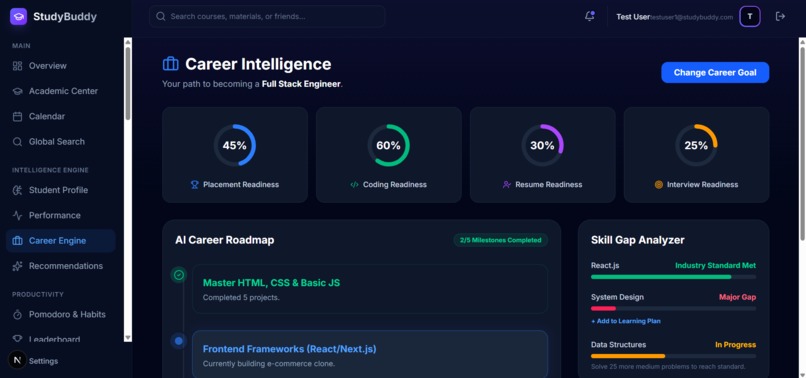
Task: Click the Calendar sidebar icon
Action: pyautogui.click(x=17, y=116)
